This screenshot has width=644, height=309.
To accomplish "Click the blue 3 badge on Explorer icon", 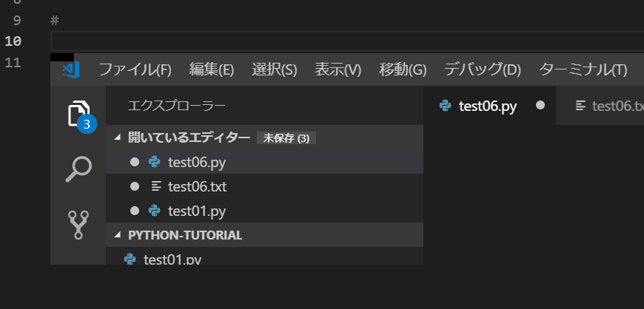I will tap(87, 124).
